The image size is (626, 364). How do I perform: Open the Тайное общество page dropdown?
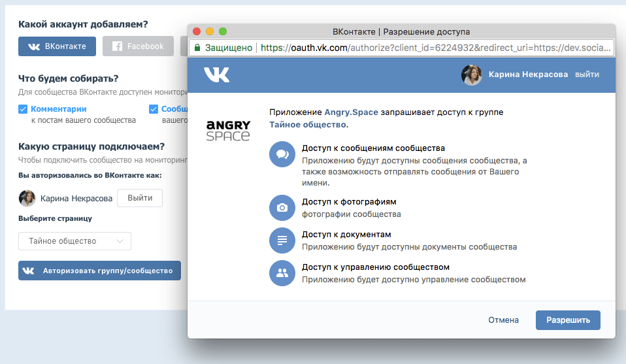point(74,241)
